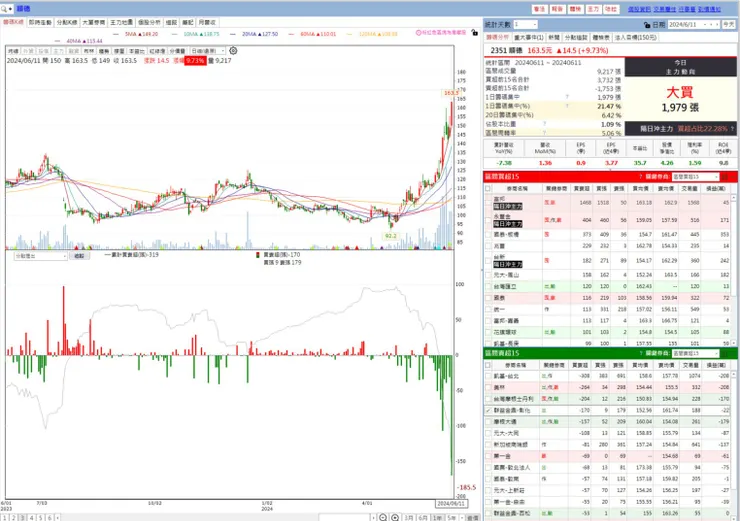Tick the 兆豐 broker row checkbox
Viewport: 740px width, 521px height.
(x=488, y=246)
